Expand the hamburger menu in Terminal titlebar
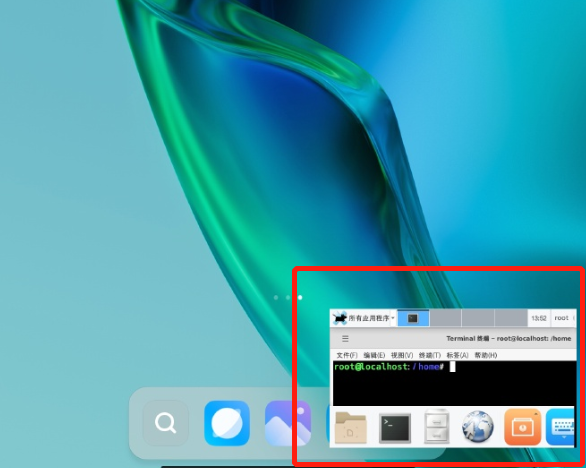Viewport: 586px width, 468px height. [345, 339]
